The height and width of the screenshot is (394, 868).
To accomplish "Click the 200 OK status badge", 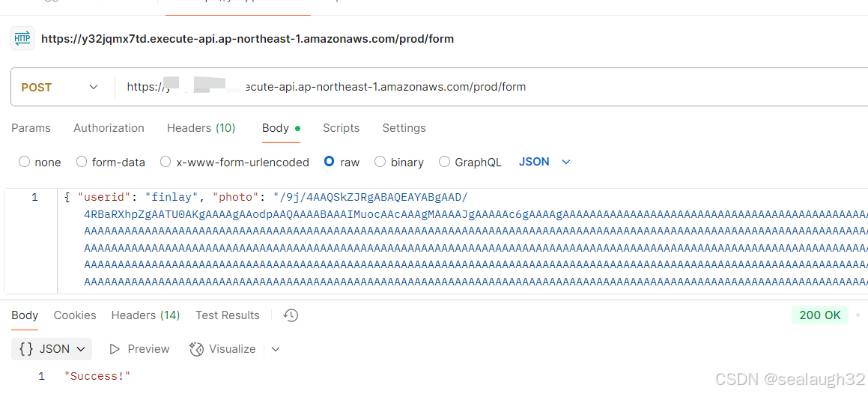I will (x=820, y=315).
